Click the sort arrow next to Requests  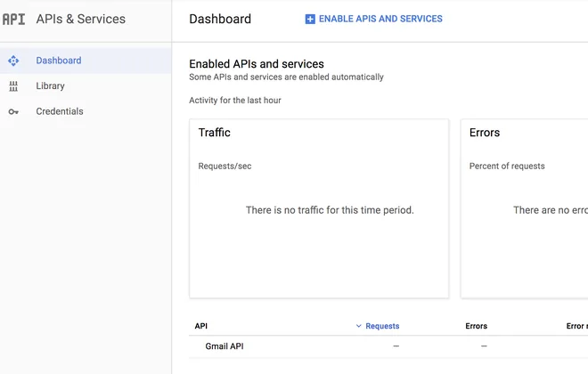point(358,326)
